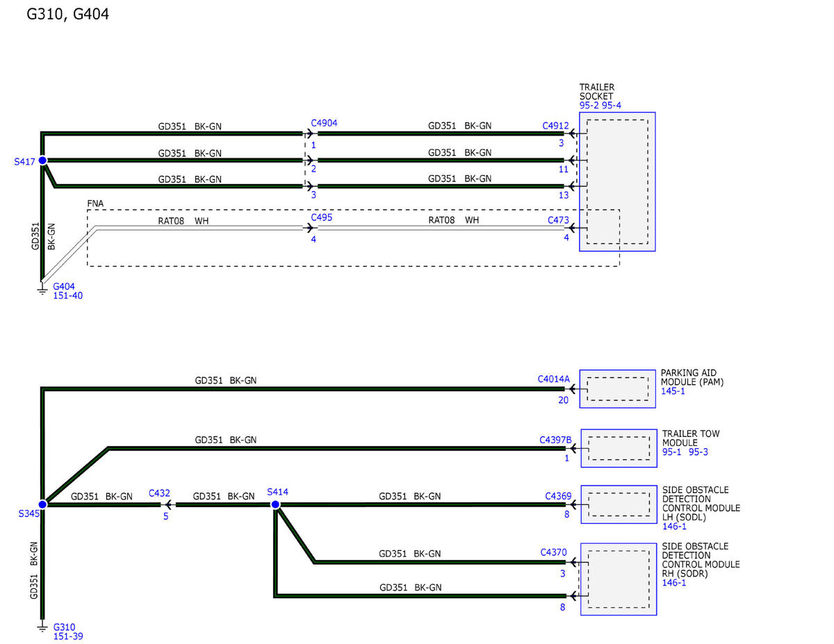Go to page reference 151-40
This screenshot has width=834, height=644.
[x=67, y=296]
